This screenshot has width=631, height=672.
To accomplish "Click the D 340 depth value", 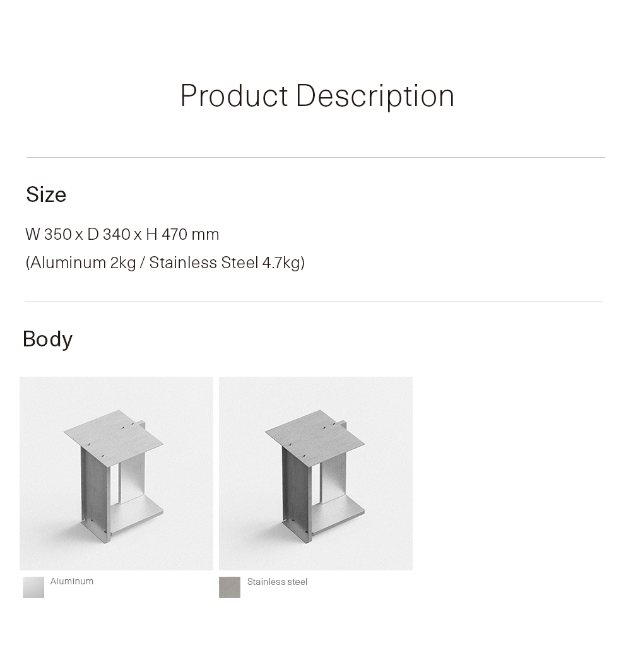I will [109, 234].
